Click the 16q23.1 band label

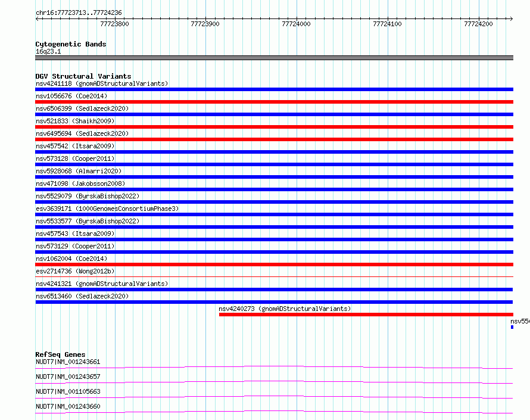click(48, 51)
